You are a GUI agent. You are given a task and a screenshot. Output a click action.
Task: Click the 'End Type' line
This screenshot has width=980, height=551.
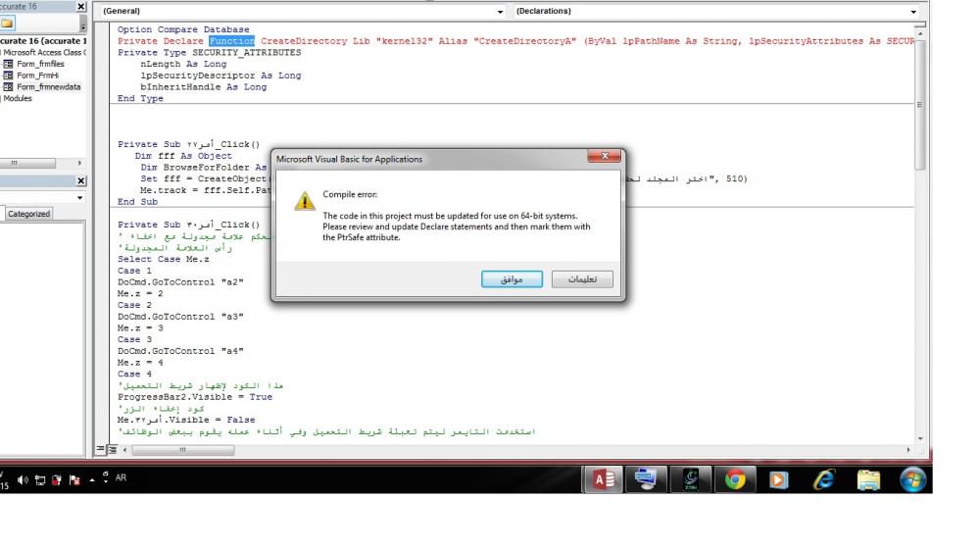(x=140, y=98)
